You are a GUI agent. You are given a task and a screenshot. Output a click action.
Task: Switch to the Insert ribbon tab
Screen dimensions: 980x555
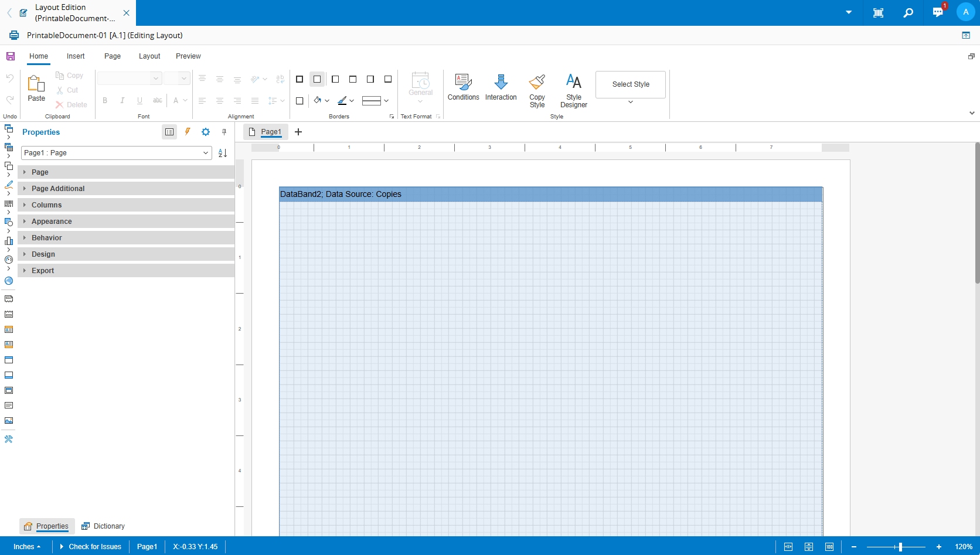[76, 56]
